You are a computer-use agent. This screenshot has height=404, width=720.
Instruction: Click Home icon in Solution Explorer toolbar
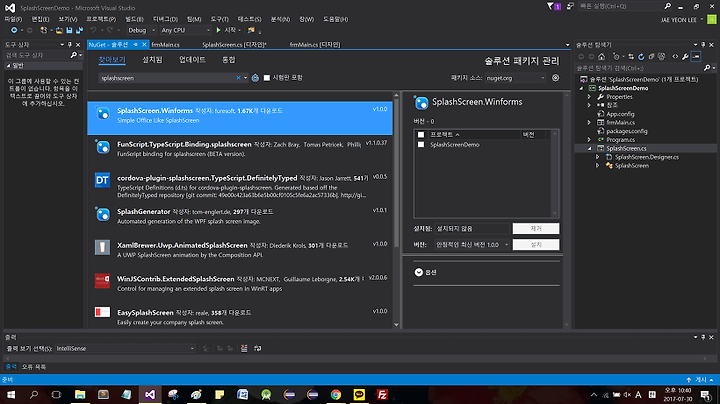602,56
